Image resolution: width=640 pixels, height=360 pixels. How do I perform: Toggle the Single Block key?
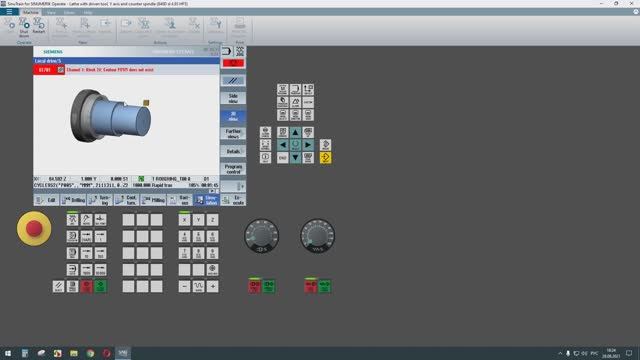click(x=72, y=286)
